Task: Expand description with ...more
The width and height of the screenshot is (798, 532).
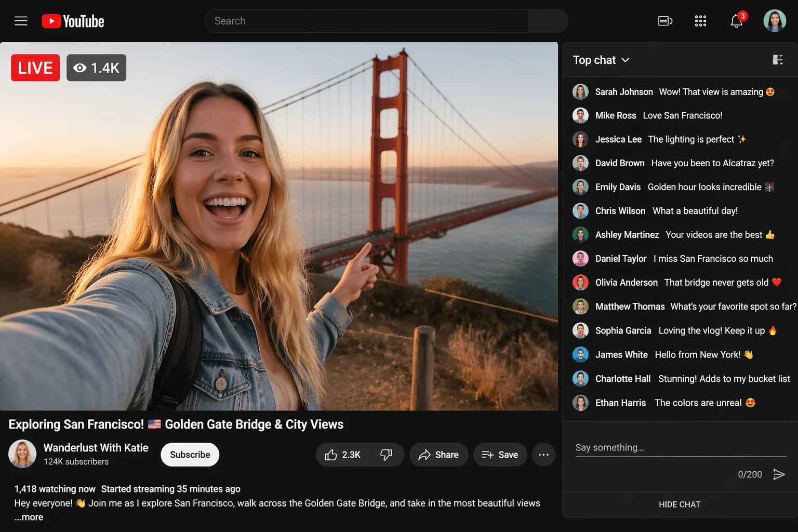Action: click(x=29, y=517)
